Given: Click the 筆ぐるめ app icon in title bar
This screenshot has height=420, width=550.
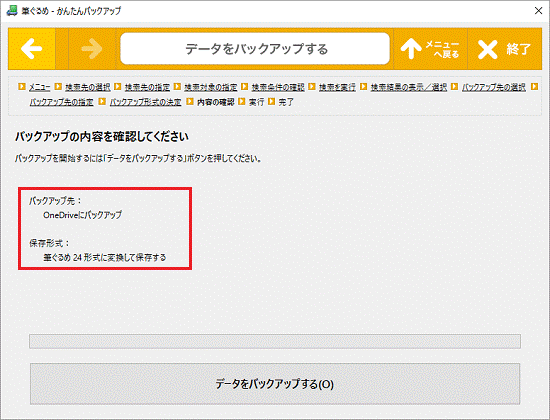Looking at the screenshot, I should pyautogui.click(x=12, y=11).
